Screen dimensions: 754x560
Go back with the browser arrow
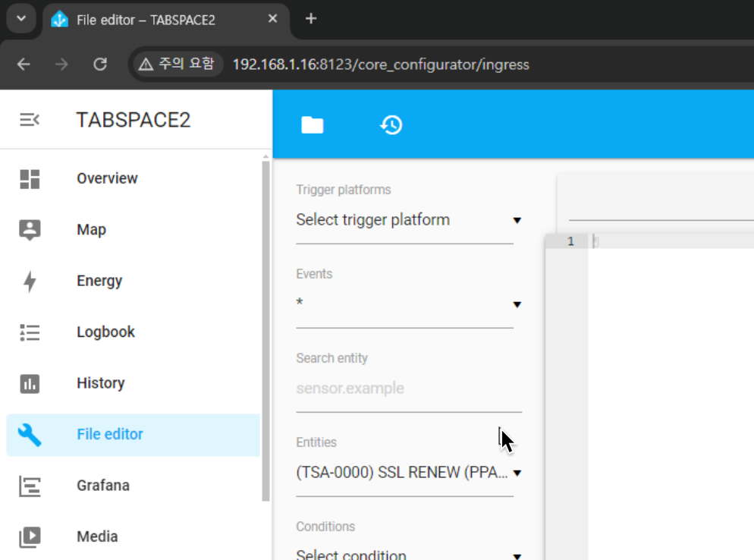tap(24, 64)
